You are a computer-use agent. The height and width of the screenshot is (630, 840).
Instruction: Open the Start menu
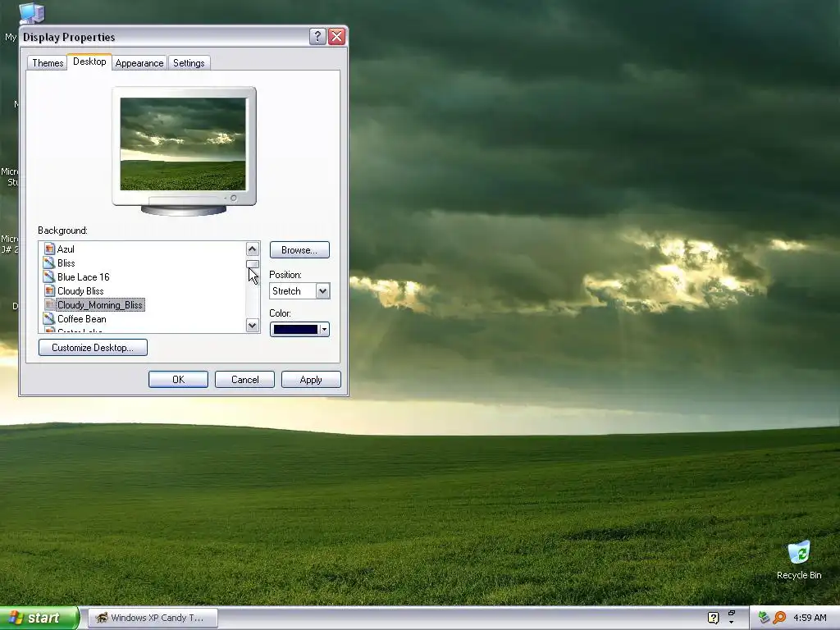[39, 618]
